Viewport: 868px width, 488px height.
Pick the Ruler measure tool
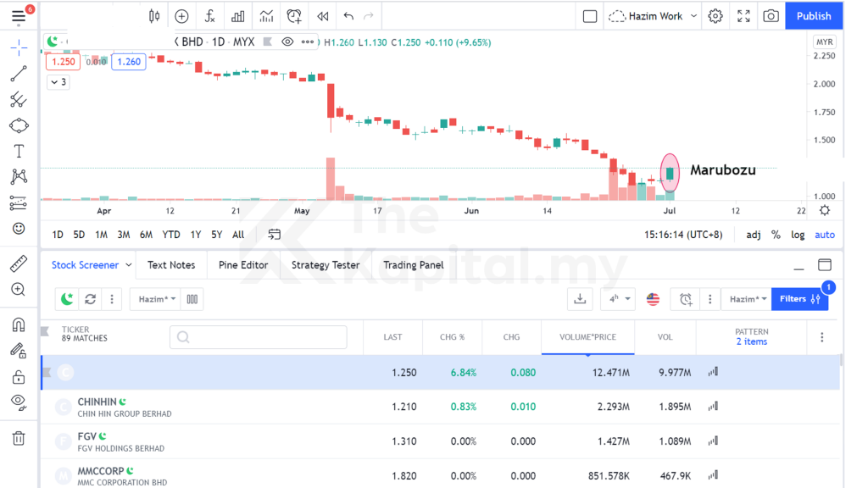[18, 263]
